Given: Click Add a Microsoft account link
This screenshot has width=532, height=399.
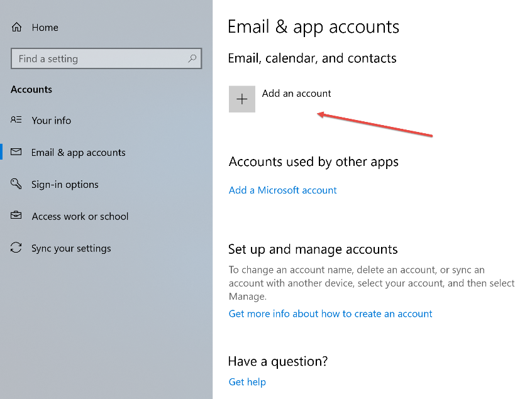Looking at the screenshot, I should (282, 190).
